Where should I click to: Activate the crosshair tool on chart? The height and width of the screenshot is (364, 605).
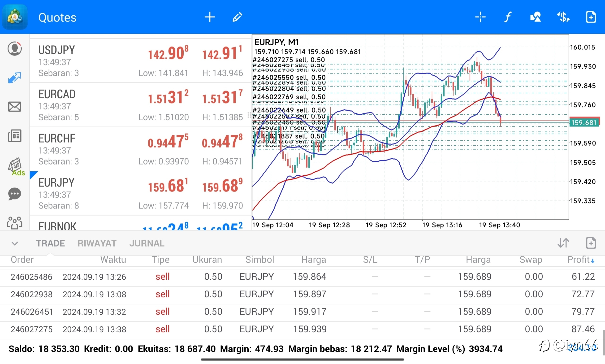pos(480,17)
